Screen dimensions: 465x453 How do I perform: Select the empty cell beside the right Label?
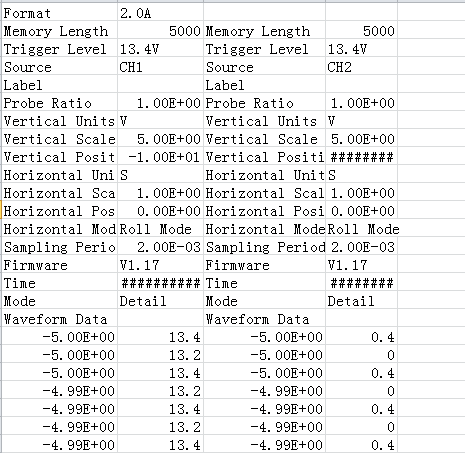coord(361,85)
